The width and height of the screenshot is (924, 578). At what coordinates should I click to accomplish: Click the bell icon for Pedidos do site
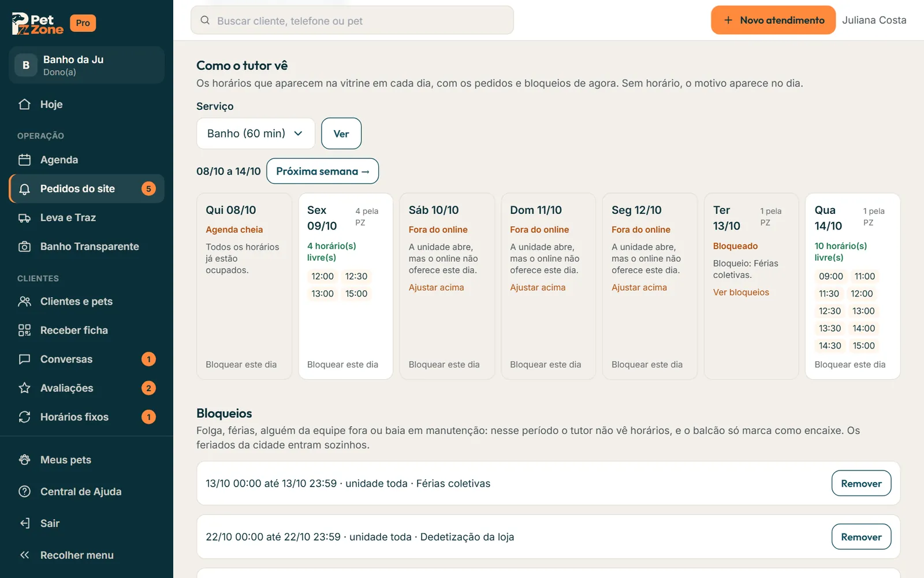coord(24,189)
